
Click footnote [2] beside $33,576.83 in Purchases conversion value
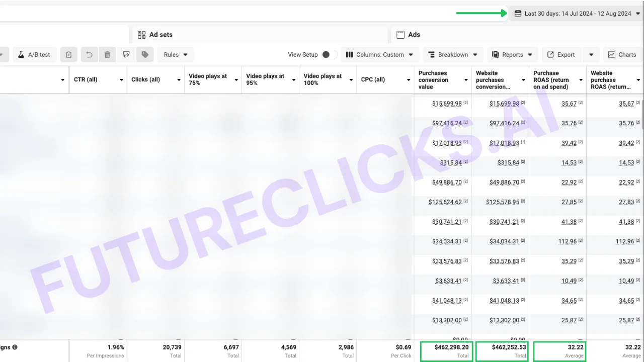pos(465,260)
